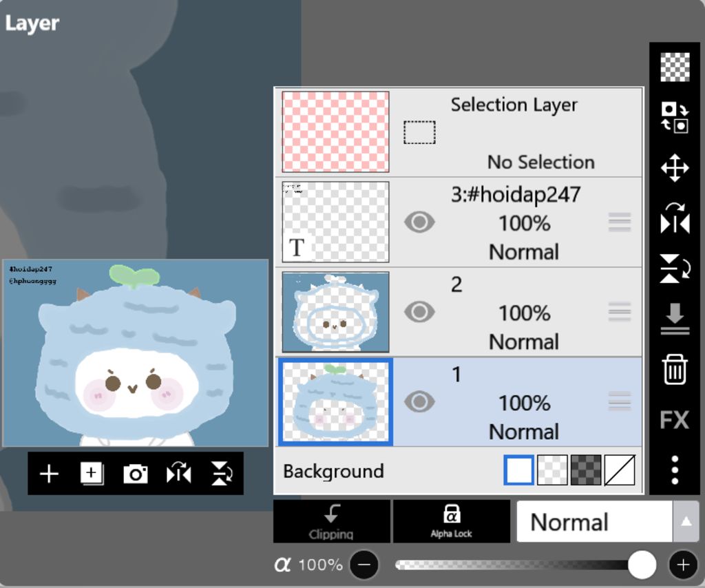
Task: Click reorder handle of layer 1
Action: click(620, 402)
